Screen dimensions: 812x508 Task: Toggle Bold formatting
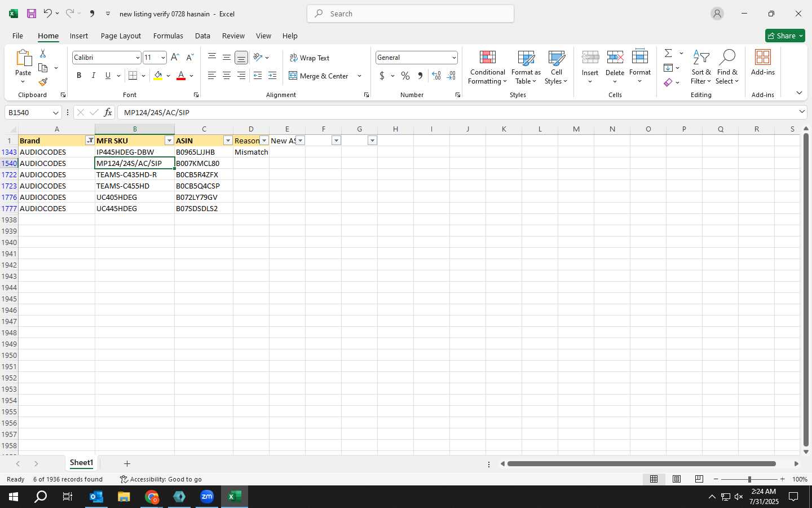point(79,76)
